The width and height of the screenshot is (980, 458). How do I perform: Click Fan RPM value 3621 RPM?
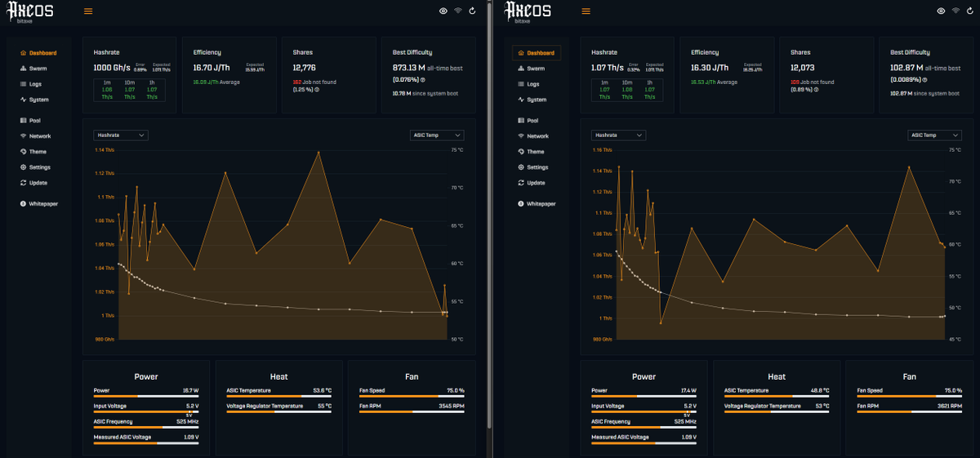[948, 406]
